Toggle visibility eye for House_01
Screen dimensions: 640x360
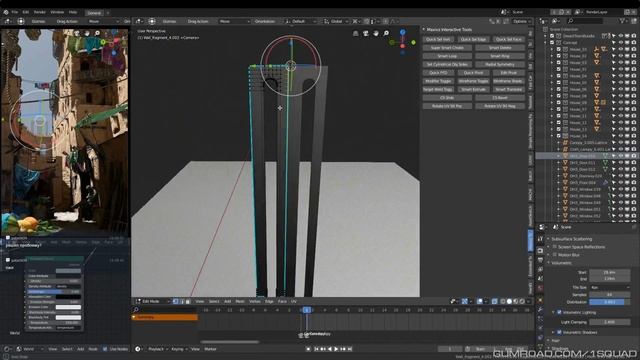tap(620, 49)
